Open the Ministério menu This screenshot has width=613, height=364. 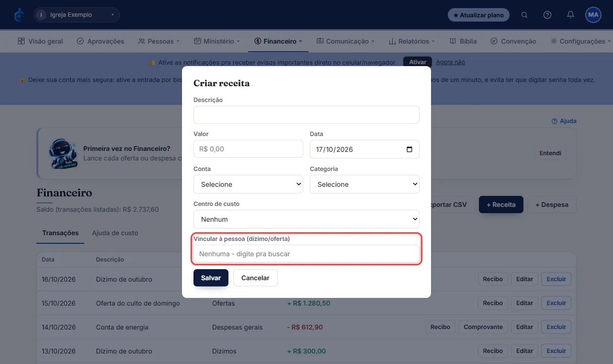click(217, 41)
